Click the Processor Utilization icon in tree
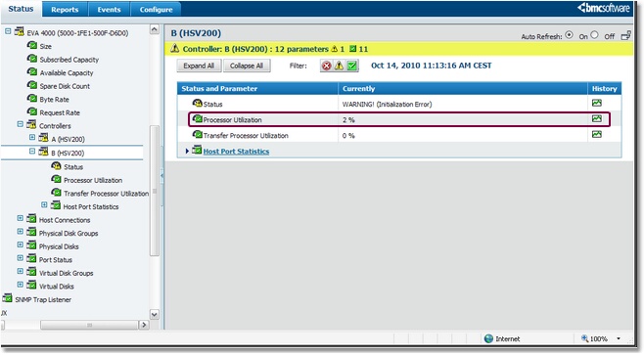The image size is (644, 355). (56, 179)
